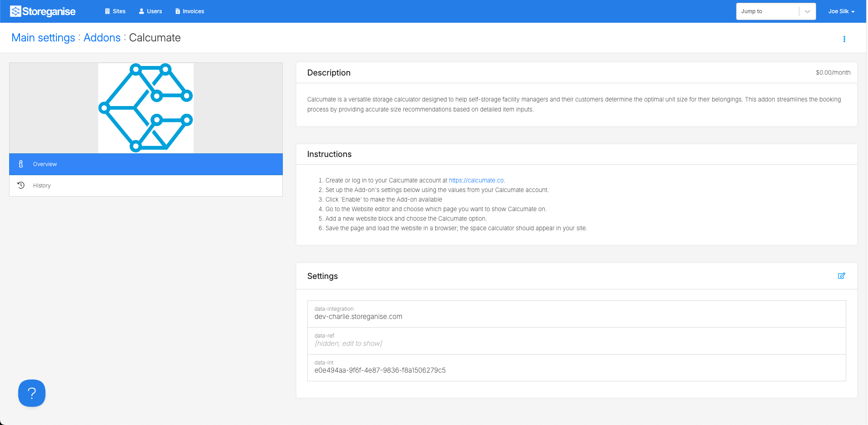The height and width of the screenshot is (425, 868).
Task: Click the Invoices document icon
Action: tap(178, 11)
